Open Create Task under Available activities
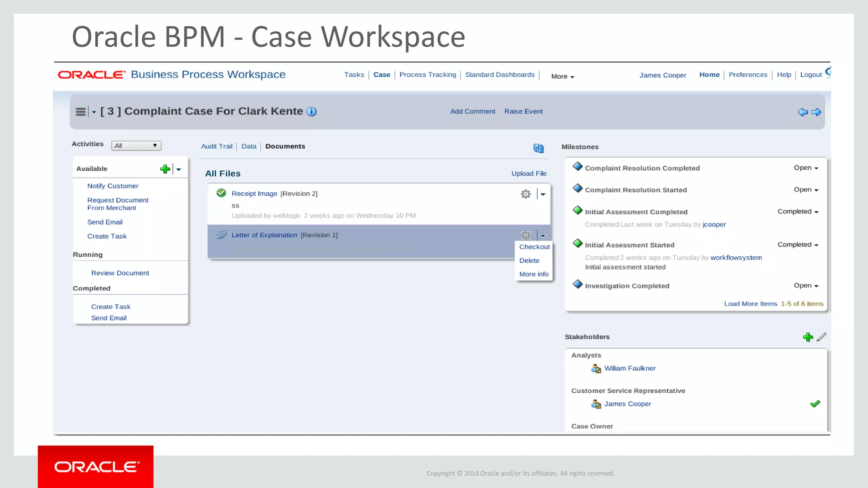Viewport: 868px width, 488px height. click(107, 236)
